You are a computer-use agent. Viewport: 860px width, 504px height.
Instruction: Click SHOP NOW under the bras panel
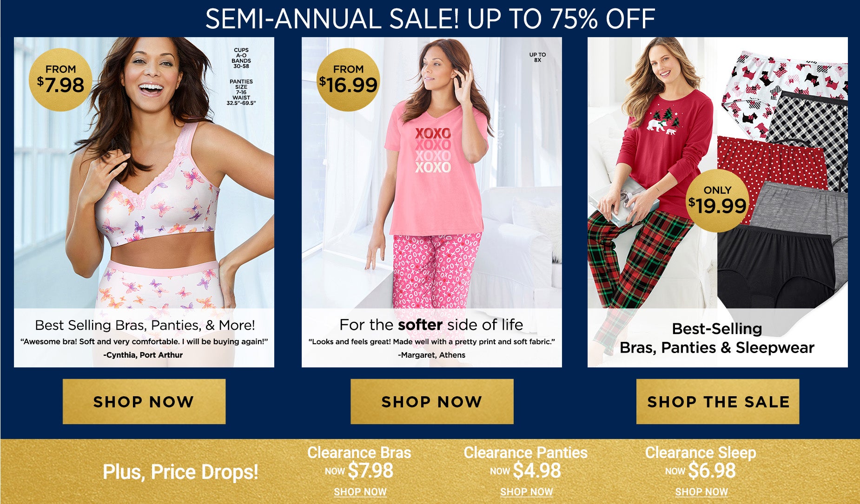144,401
